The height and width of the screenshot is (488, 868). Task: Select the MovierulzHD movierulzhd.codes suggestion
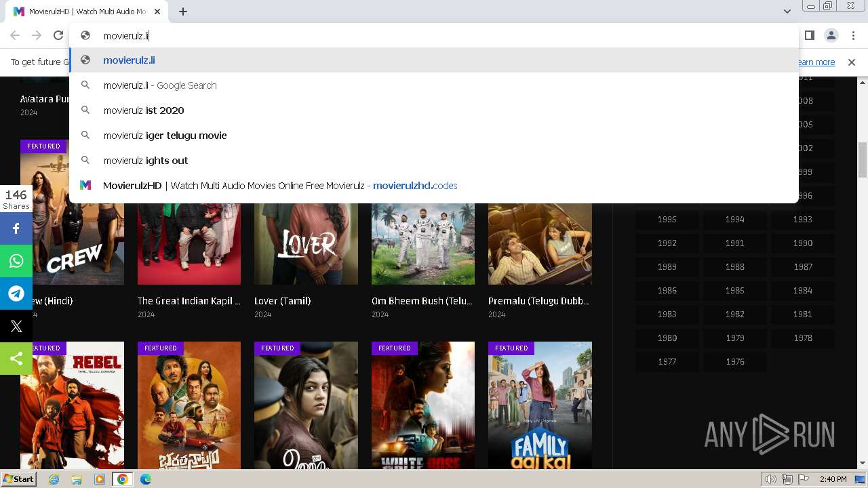point(434,186)
